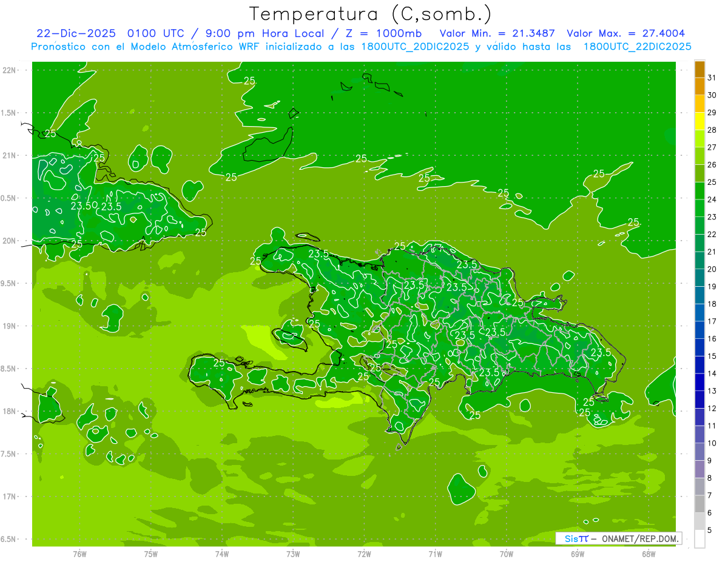Click the "23.50" contour label over Cuba
728x562 pixels.
pyautogui.click(x=84, y=206)
